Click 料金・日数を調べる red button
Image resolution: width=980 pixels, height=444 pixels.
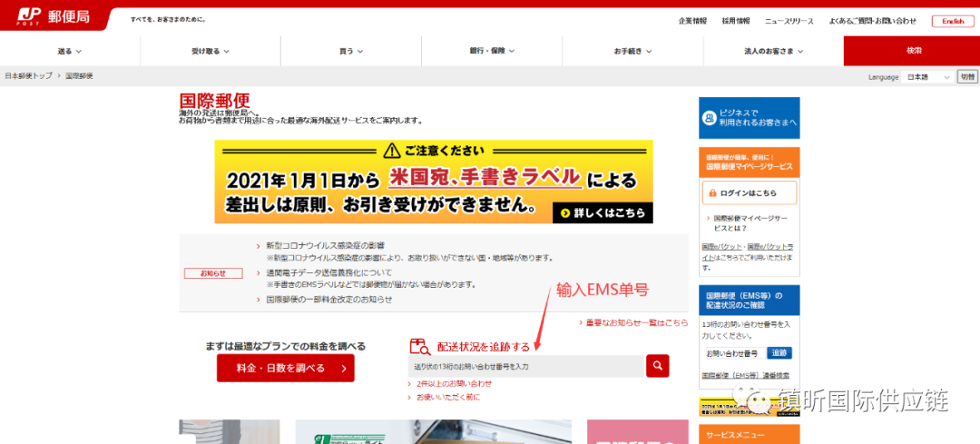(x=286, y=368)
